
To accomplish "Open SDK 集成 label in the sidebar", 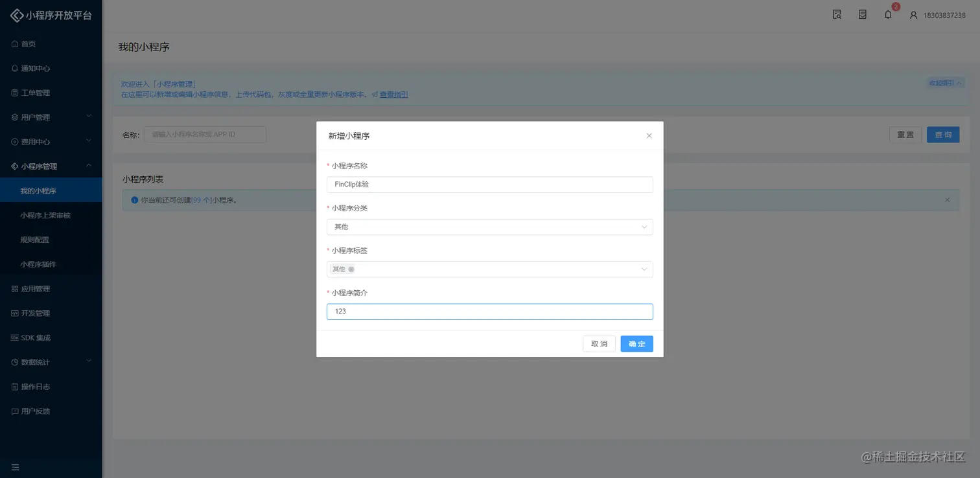I will coord(36,338).
